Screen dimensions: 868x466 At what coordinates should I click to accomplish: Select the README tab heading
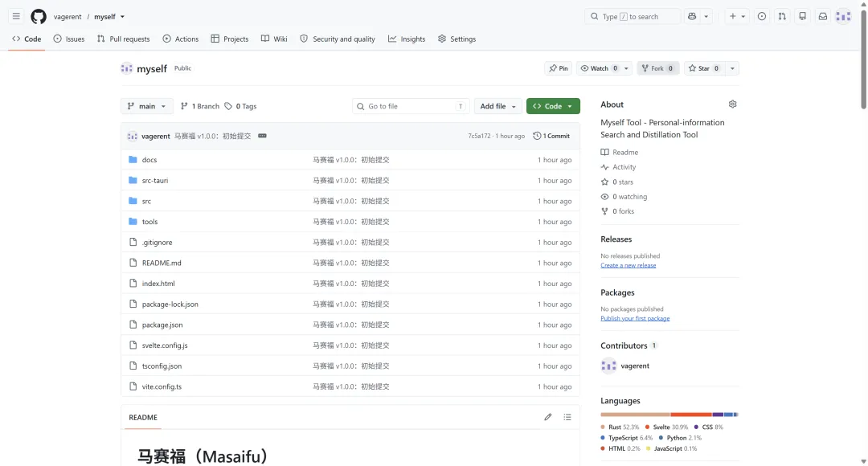[143, 417]
